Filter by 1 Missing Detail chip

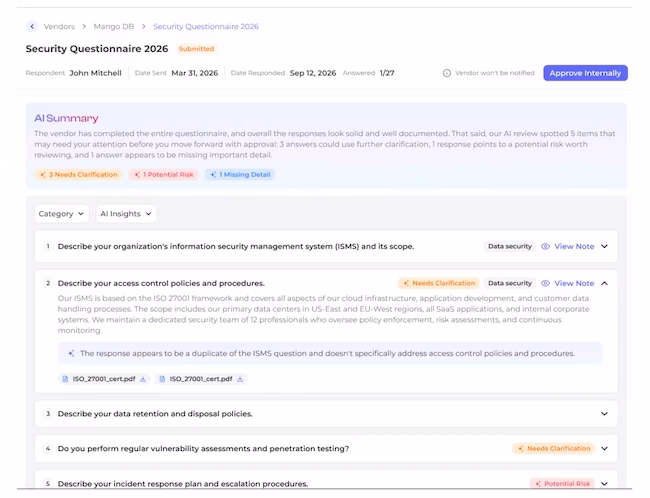point(240,175)
